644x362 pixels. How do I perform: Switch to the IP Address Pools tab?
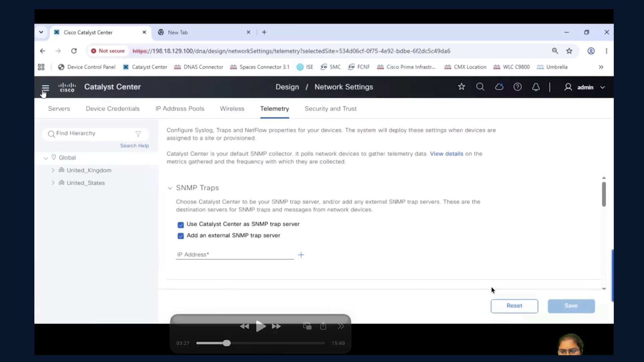(x=180, y=109)
